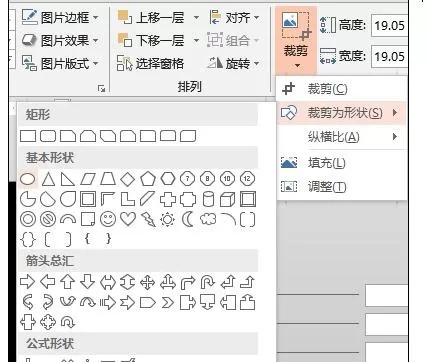Choose 裁剪(C) from the crop menu
Viewport: 427px width, 362px height.
coord(342,89)
